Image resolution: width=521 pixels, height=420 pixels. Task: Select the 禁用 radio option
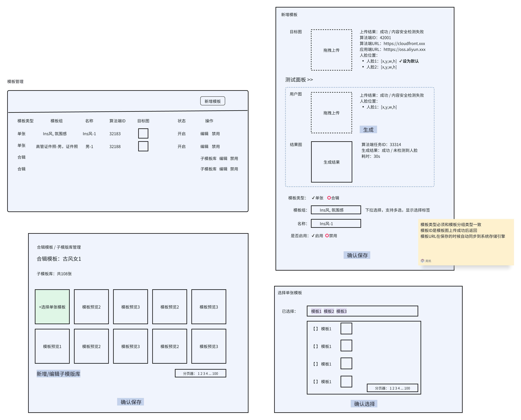(327, 235)
